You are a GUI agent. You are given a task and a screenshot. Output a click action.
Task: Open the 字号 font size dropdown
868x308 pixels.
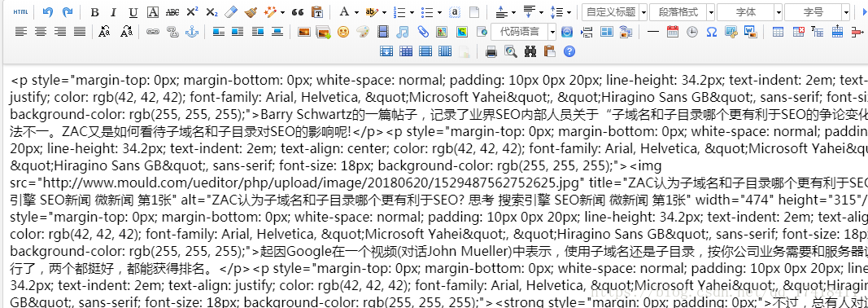pyautogui.click(x=817, y=12)
